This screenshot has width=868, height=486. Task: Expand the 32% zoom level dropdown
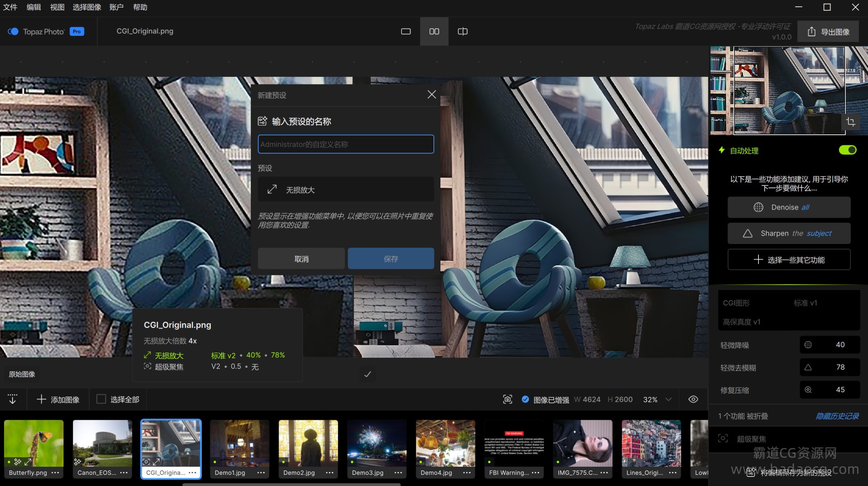pos(668,399)
